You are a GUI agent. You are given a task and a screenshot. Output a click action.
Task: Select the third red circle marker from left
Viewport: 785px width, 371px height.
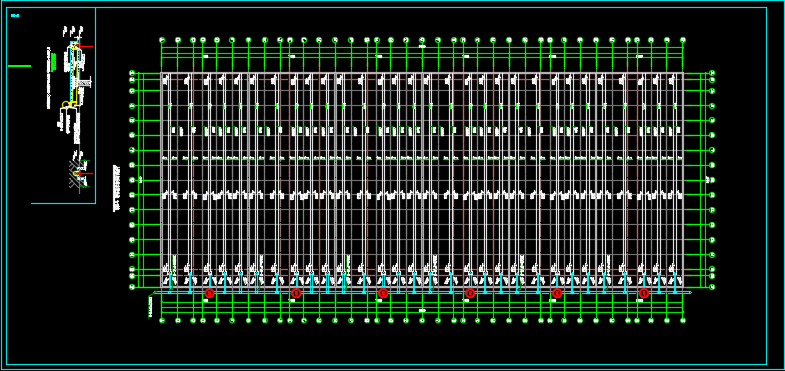[x=383, y=293]
